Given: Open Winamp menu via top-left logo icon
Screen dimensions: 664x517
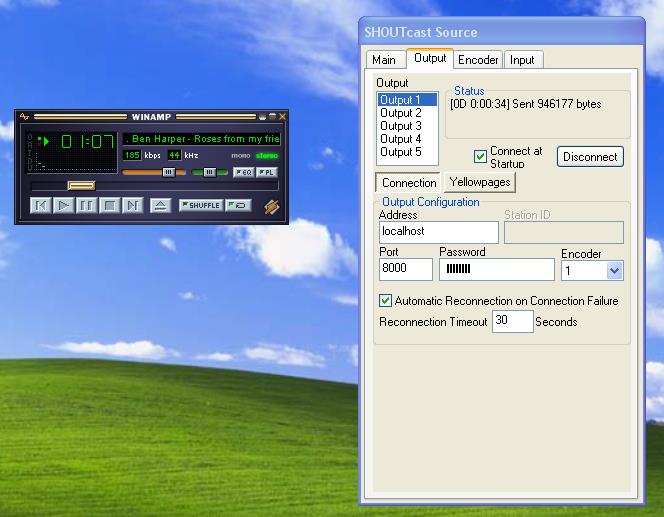Looking at the screenshot, I should [24, 116].
